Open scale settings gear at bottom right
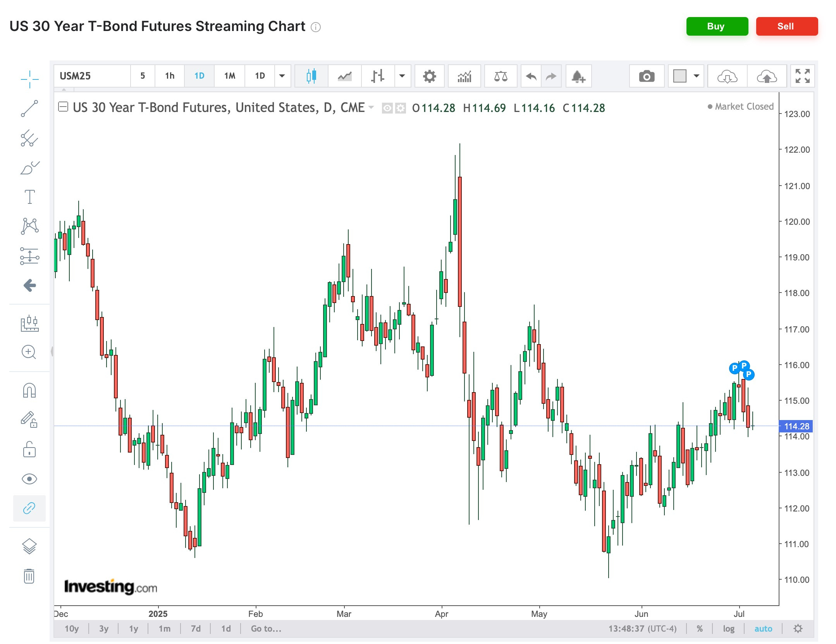 click(x=798, y=629)
